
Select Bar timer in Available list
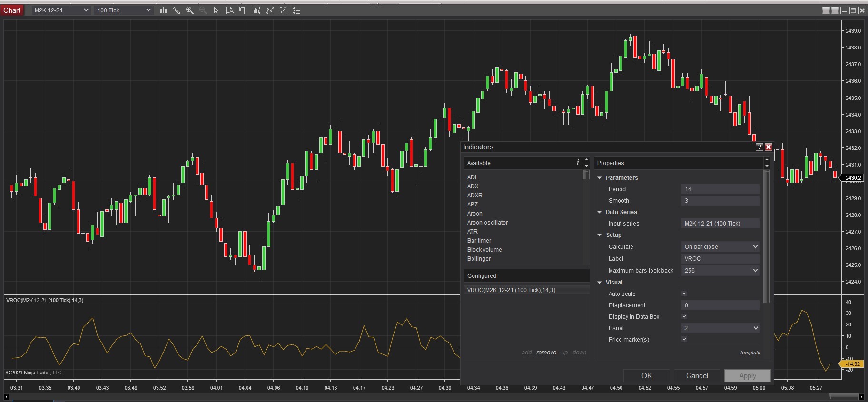pos(479,241)
